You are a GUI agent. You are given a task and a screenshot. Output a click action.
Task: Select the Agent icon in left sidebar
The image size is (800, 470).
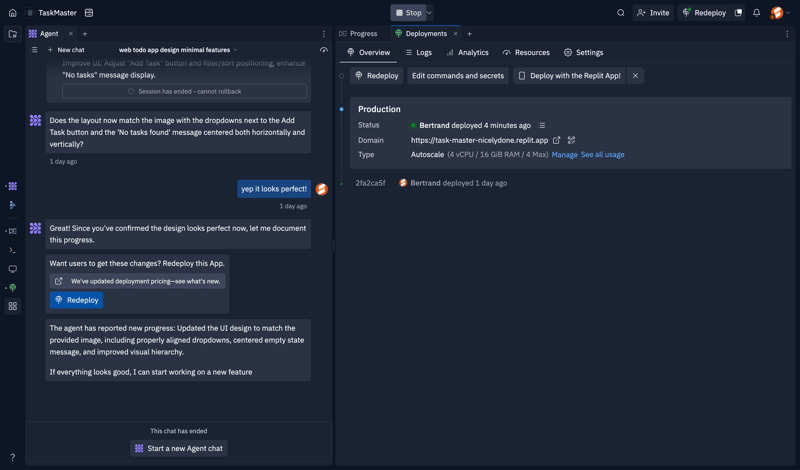[x=13, y=186]
